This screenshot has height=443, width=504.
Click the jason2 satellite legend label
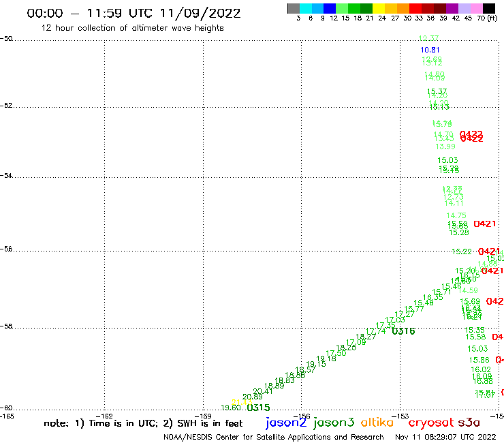(x=286, y=423)
